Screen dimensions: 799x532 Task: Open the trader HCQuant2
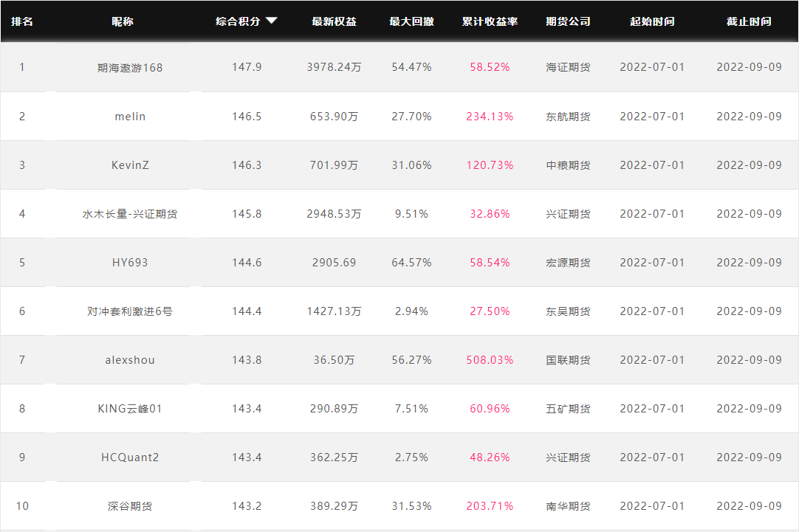point(130,457)
